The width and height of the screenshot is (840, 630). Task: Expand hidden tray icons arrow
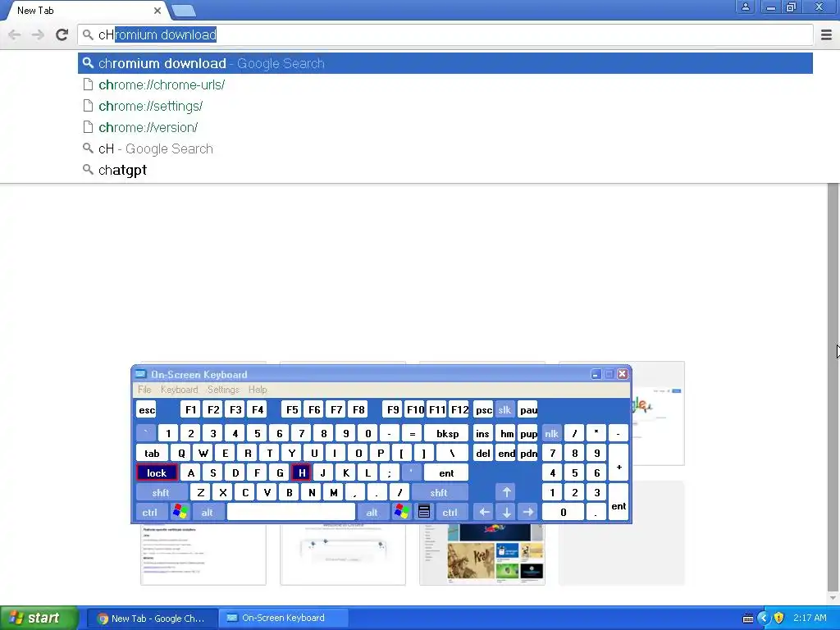[x=764, y=619]
